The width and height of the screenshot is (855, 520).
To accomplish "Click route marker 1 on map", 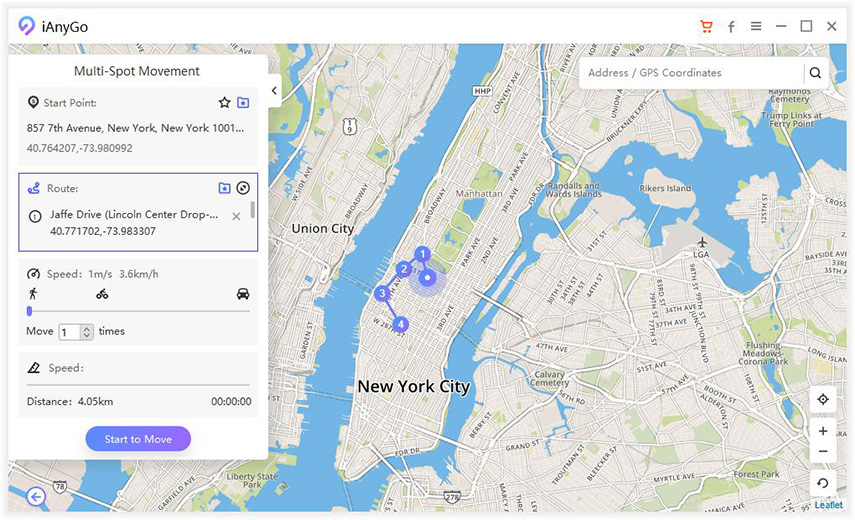I will [x=422, y=254].
